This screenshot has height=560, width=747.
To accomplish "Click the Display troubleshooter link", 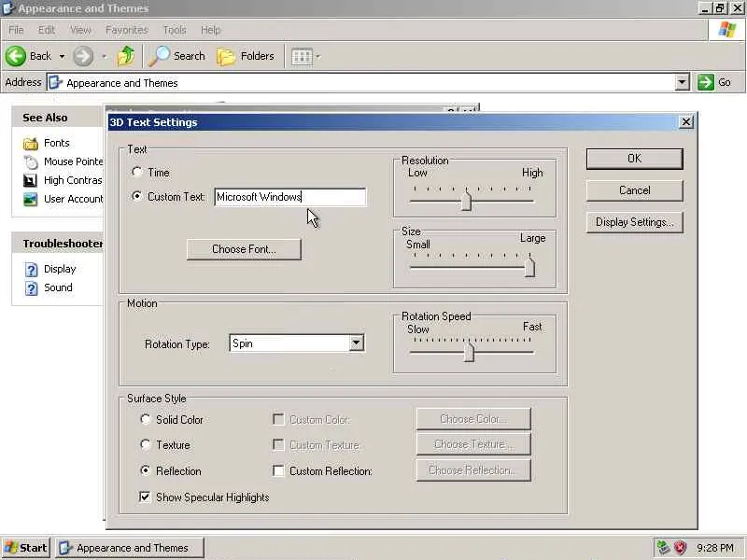I will (60, 269).
